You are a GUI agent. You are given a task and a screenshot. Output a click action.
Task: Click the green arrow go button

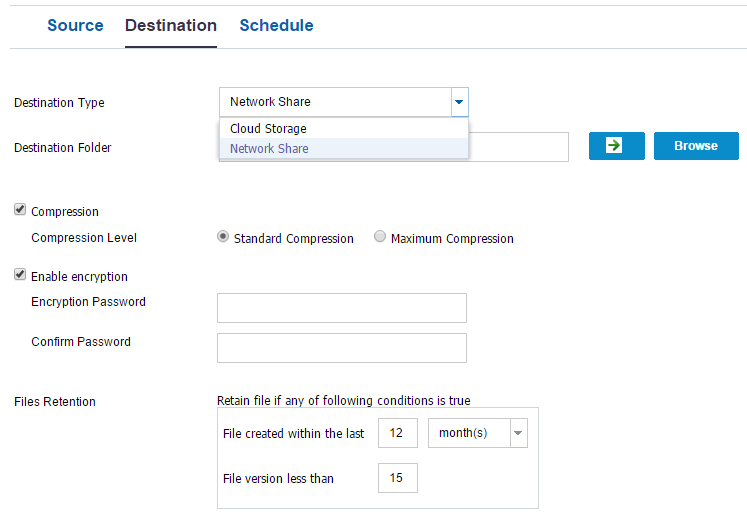pyautogui.click(x=616, y=146)
